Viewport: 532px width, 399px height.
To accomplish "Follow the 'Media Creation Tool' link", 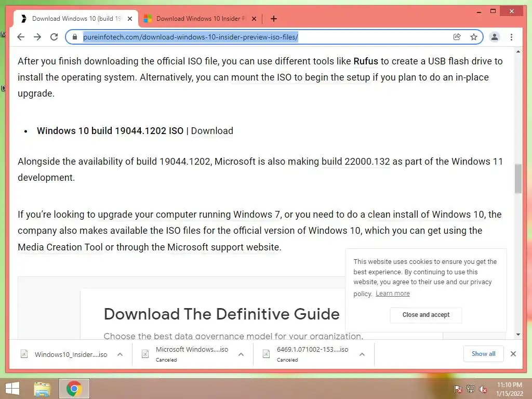I will [x=60, y=247].
